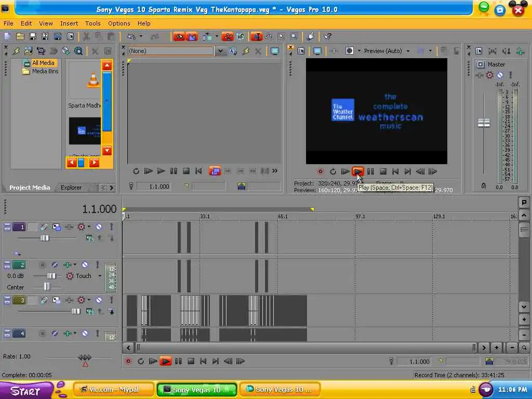Create a new project with New icon

point(8,36)
